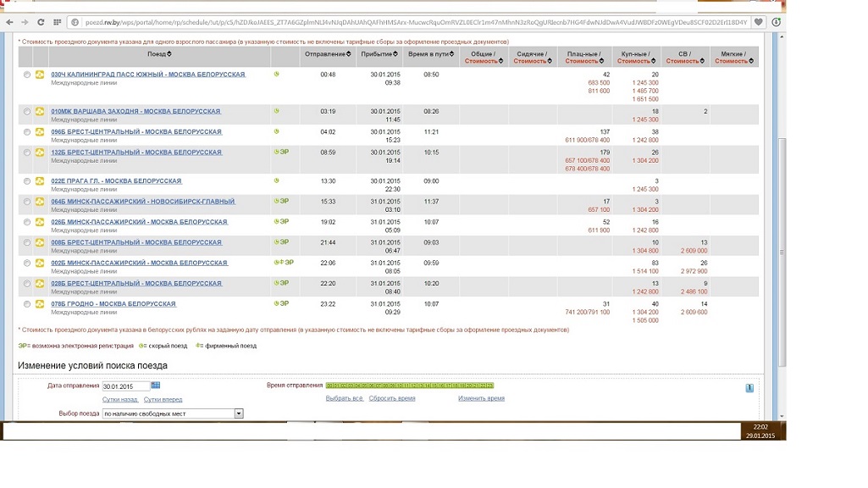Click the blue info icon at right
Viewport: 868px width, 488px height.
click(x=749, y=388)
